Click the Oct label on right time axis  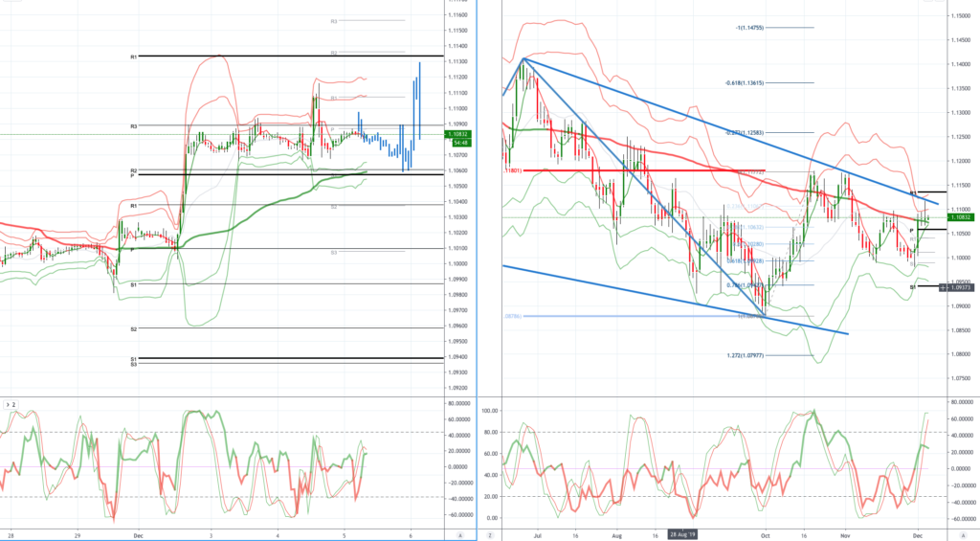[765, 536]
